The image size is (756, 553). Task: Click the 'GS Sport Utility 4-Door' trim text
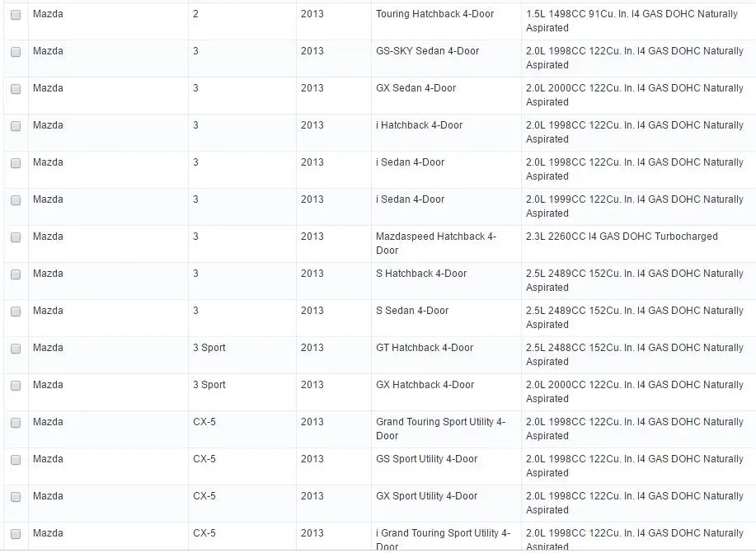(x=427, y=460)
